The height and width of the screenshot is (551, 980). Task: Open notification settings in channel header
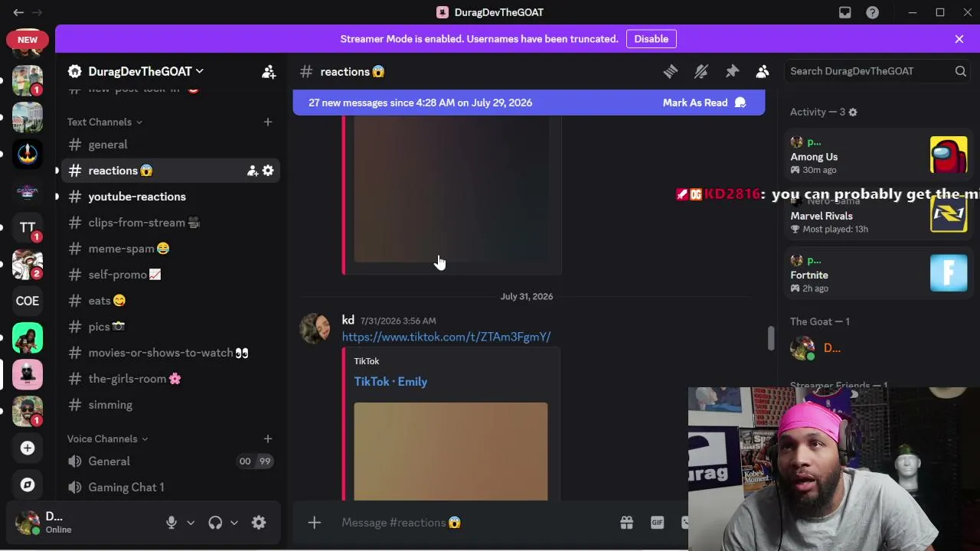point(701,71)
